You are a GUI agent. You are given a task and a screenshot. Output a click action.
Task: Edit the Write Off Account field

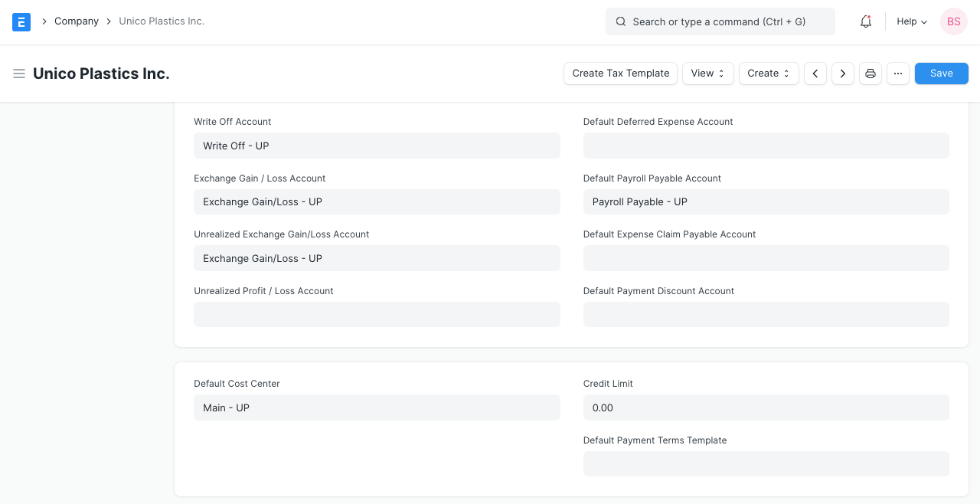point(377,146)
